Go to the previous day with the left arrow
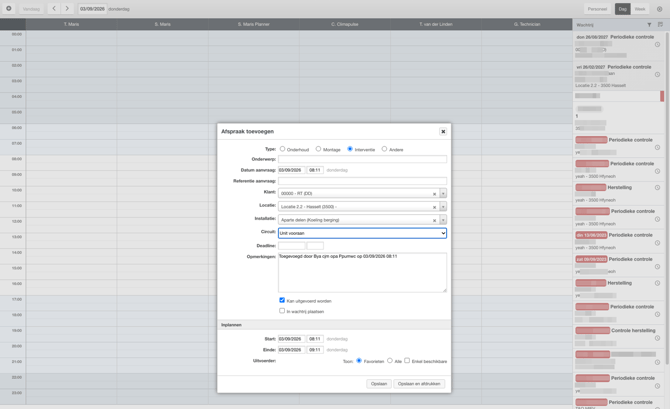This screenshot has width=670, height=409. (x=54, y=9)
